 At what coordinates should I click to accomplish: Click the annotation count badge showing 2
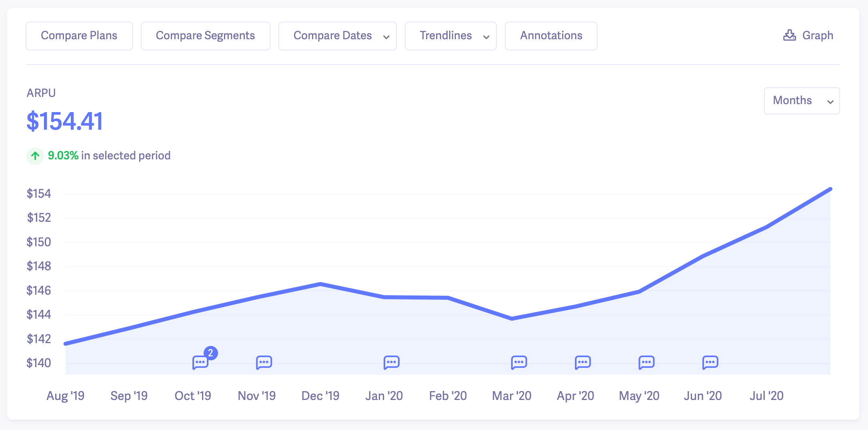[211, 353]
